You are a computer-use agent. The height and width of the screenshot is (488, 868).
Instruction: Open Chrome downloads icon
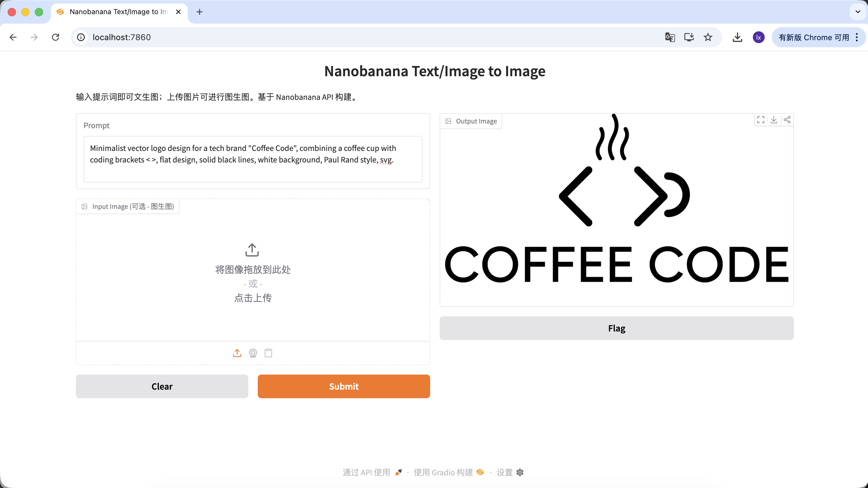737,37
